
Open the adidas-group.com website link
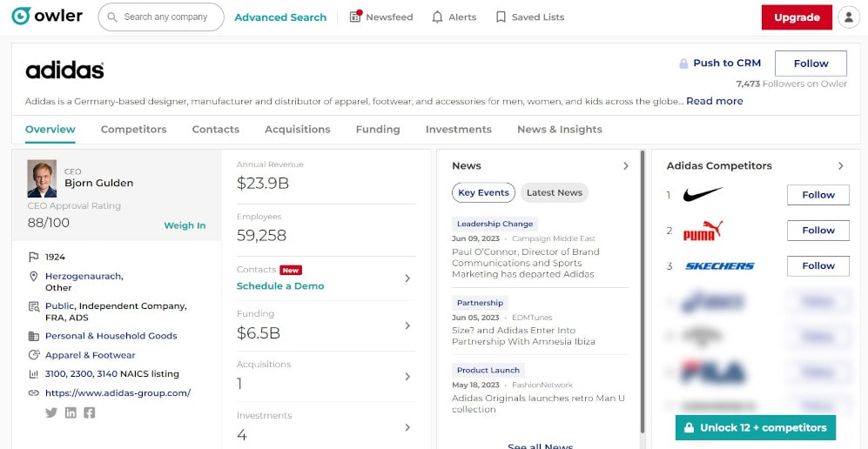click(118, 392)
